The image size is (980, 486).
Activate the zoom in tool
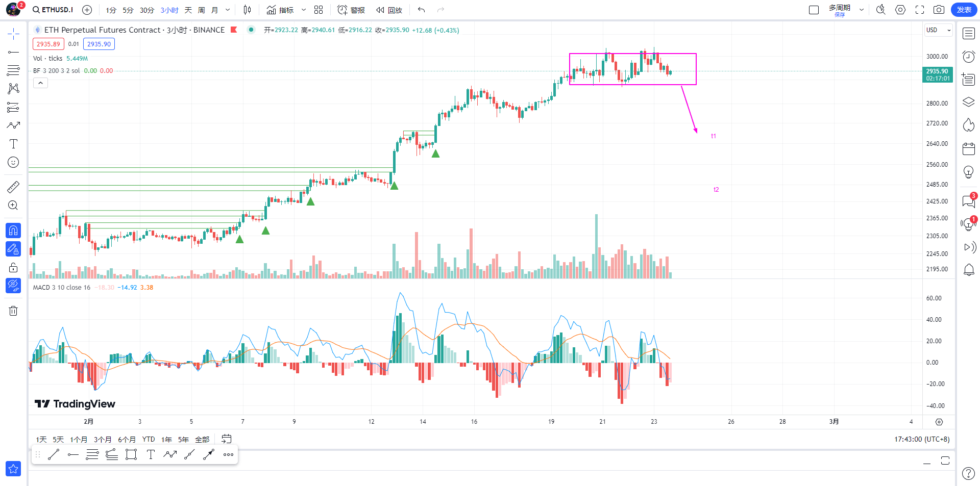(x=13, y=205)
